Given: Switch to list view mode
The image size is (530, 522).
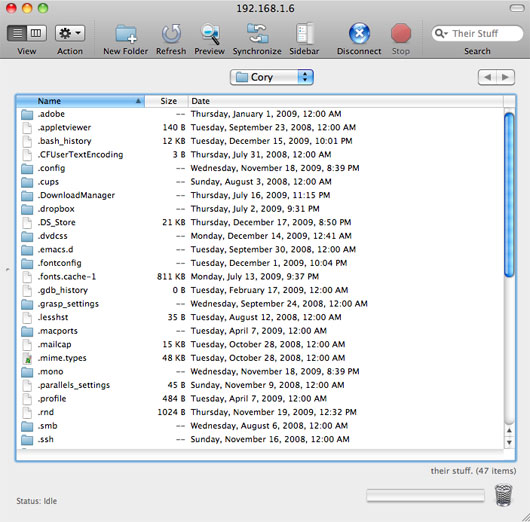Looking at the screenshot, I should point(17,33).
